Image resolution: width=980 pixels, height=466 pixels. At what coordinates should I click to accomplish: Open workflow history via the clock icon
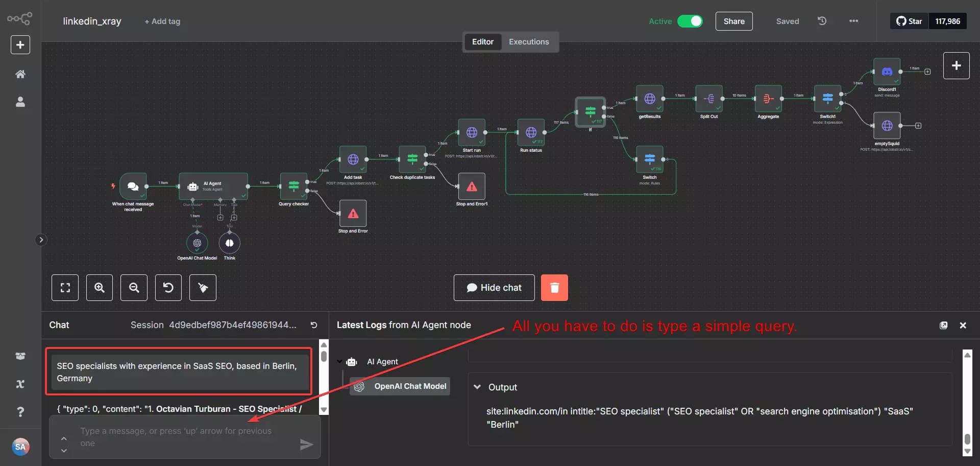pos(822,21)
